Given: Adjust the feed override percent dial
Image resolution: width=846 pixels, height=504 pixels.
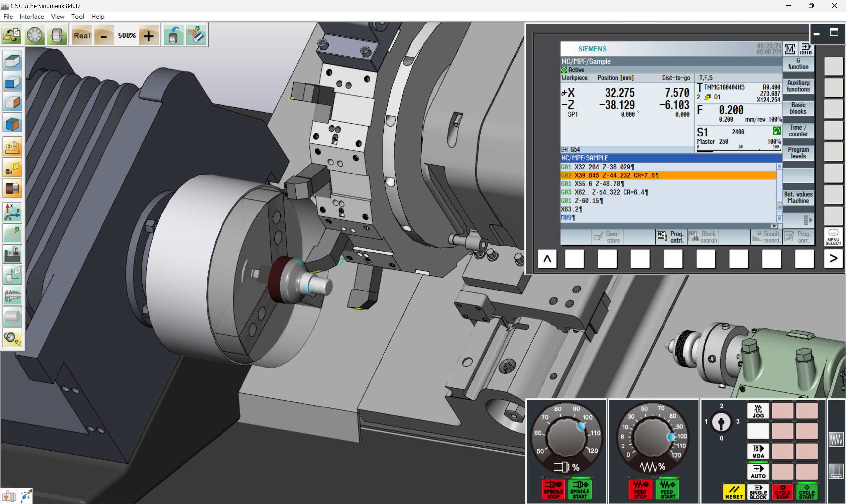Looking at the screenshot, I should (x=653, y=438).
